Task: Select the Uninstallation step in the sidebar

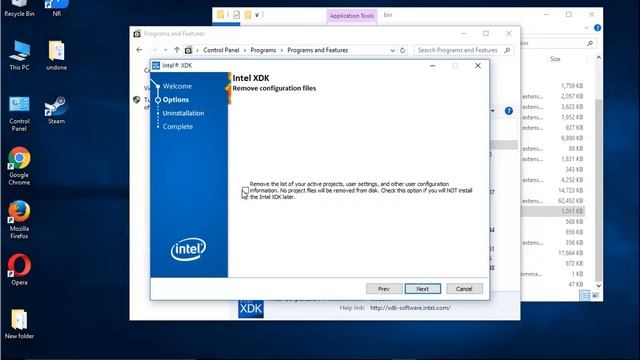Action: (x=183, y=113)
